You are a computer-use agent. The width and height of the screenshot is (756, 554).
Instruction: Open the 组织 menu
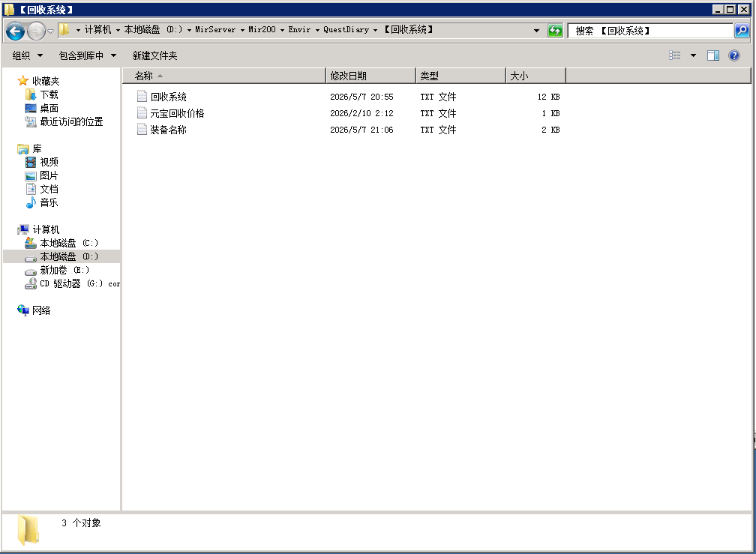[x=28, y=56]
